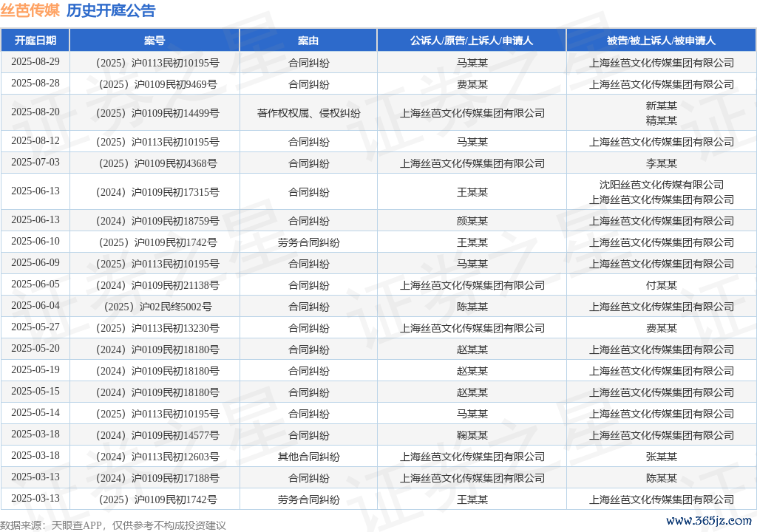Click the 丝芭传媒 title link
The width and height of the screenshot is (757, 532).
click(x=30, y=10)
